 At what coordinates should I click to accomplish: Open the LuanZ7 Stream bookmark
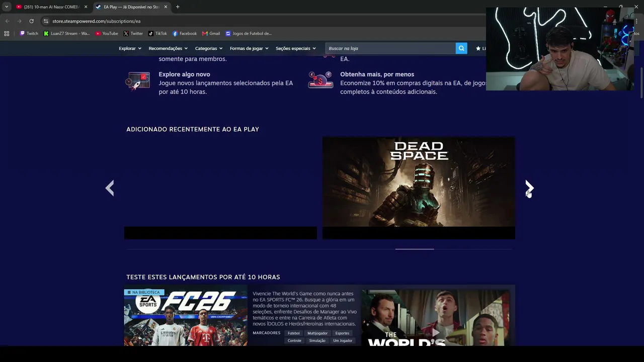coord(66,34)
